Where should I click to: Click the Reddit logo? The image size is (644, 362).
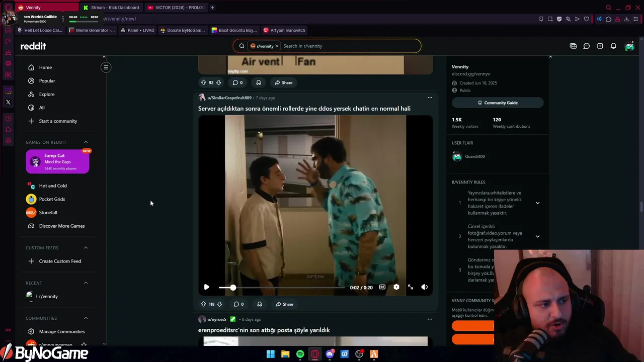(33, 46)
